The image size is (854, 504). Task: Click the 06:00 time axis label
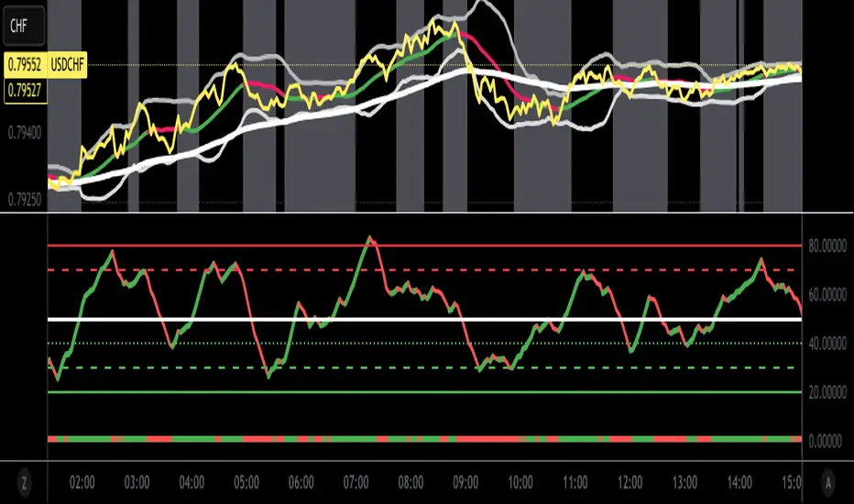tap(301, 482)
